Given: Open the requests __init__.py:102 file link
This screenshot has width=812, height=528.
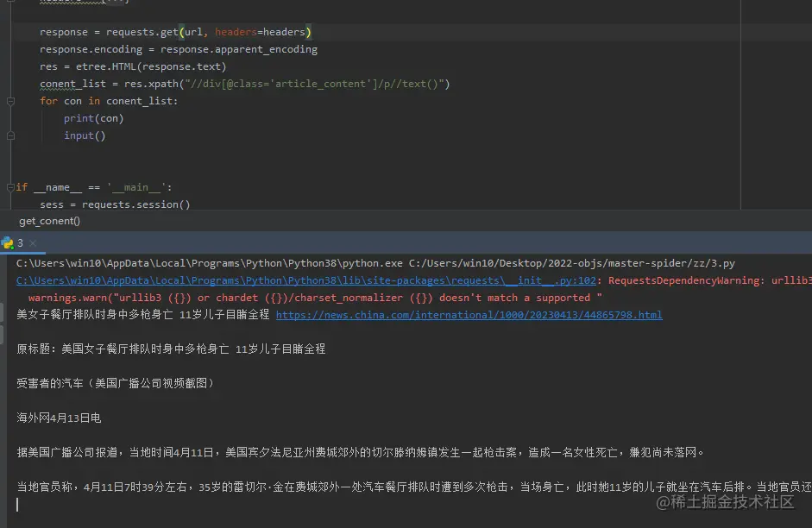Looking at the screenshot, I should [306, 280].
